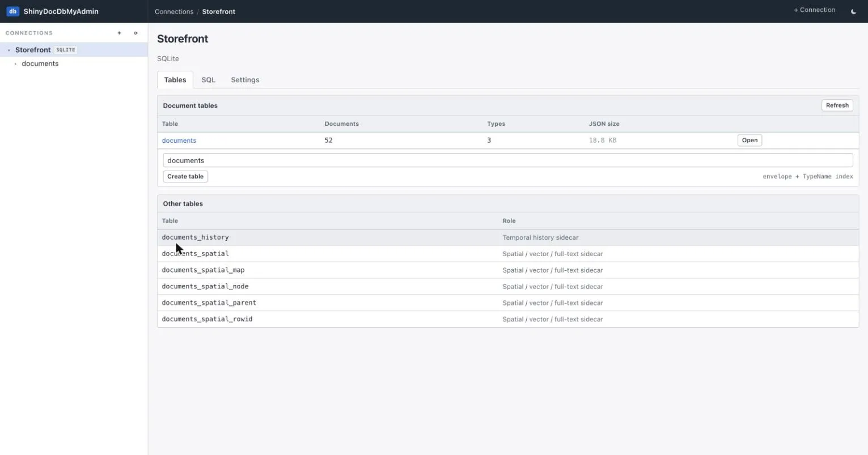
Task: Click the Types column header
Action: [x=496, y=124]
